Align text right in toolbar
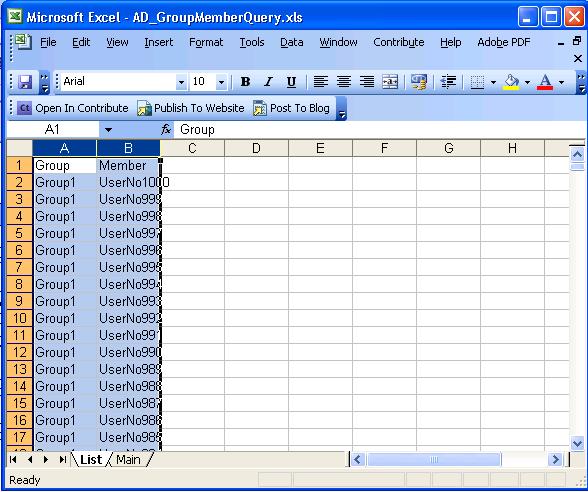 pyautogui.click(x=366, y=82)
